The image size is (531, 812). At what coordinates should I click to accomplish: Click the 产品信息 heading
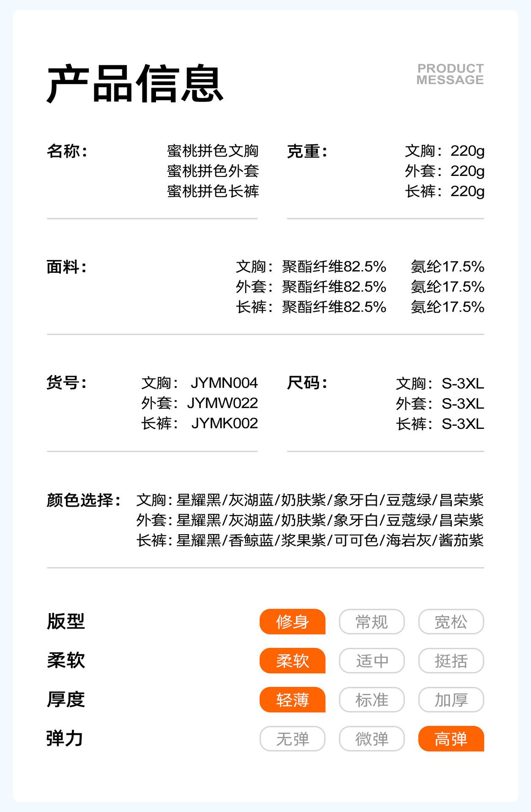135,84
